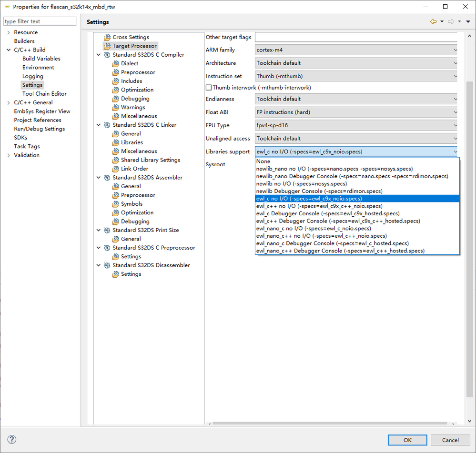Click the horizontal scrollbar at panel bottom
Viewport: 476px width, 453px height.
pos(330,423)
